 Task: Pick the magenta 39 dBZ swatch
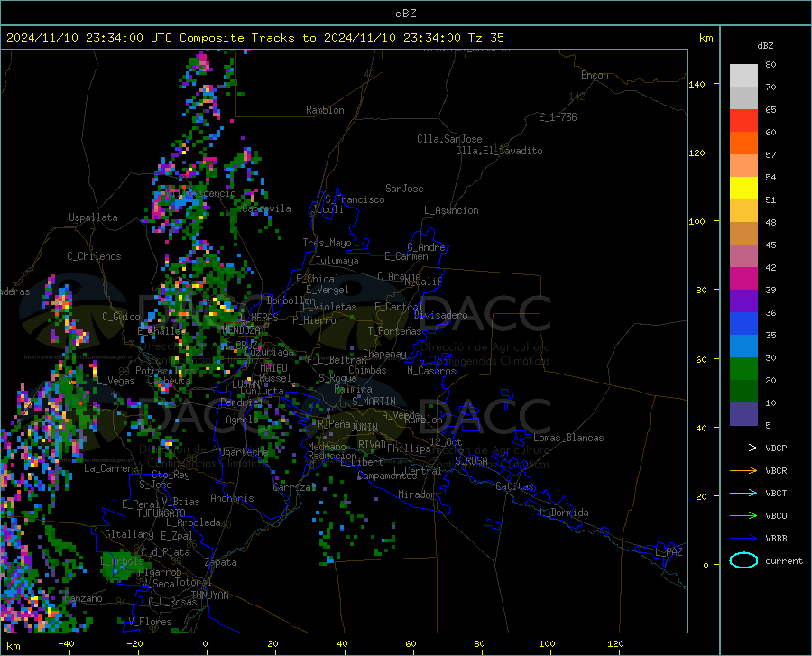click(x=743, y=279)
